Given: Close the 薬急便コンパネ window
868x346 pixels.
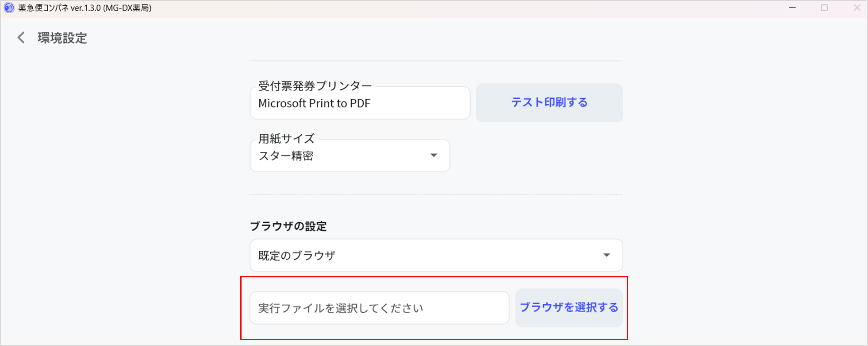Looking at the screenshot, I should tap(857, 8).
